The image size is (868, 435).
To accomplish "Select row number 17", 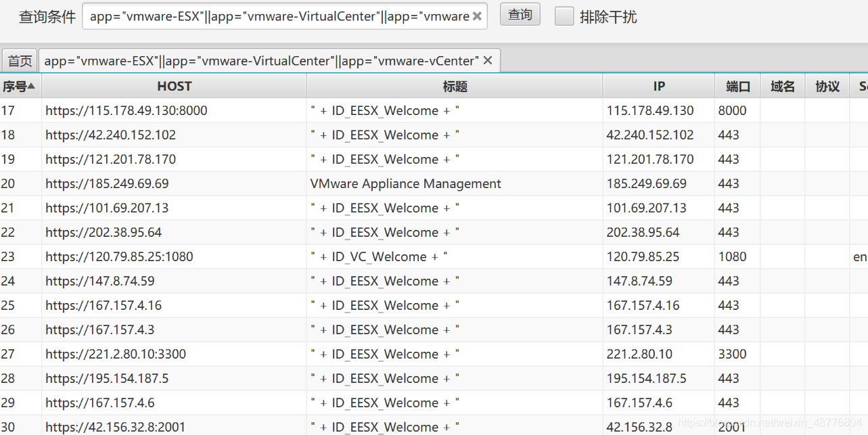I will tap(8, 110).
